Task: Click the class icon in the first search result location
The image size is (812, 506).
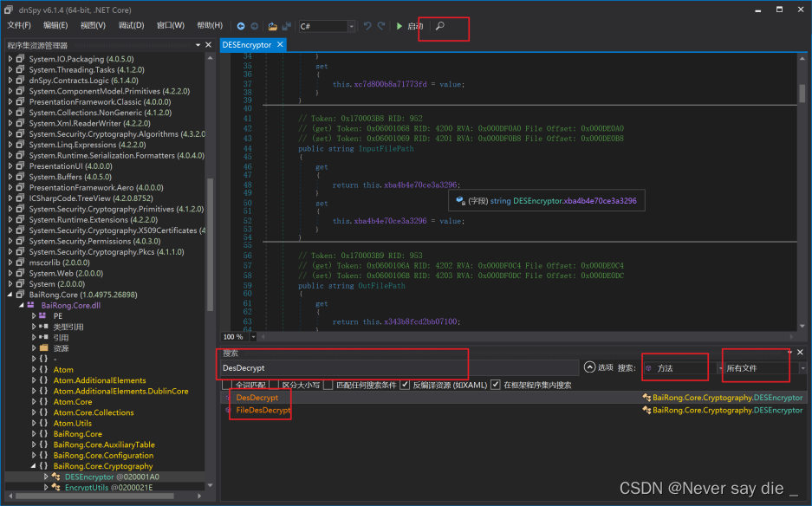Action: pos(646,398)
